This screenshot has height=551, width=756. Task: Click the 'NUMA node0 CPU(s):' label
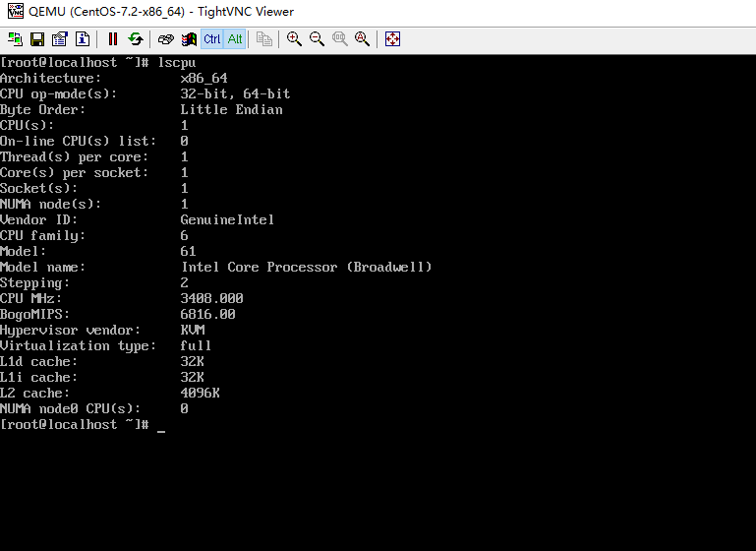[x=71, y=408]
